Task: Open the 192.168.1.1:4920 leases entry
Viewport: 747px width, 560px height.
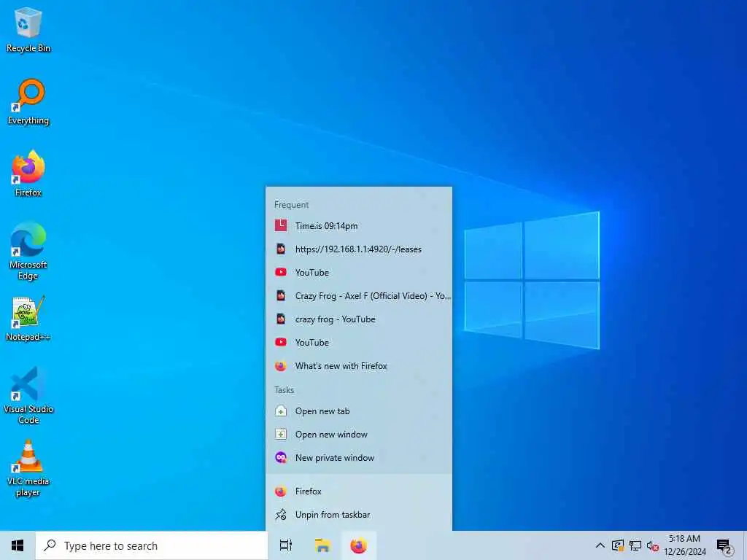Action: coord(359,249)
